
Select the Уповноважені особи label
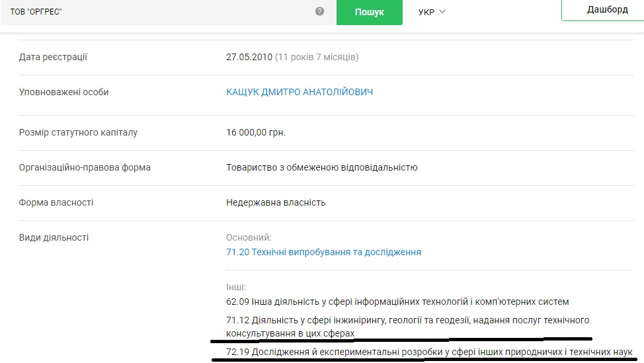pos(63,92)
